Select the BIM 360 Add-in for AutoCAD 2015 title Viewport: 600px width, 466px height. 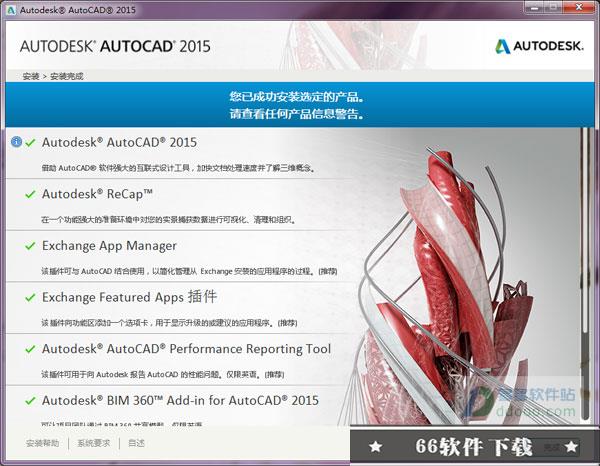coord(180,400)
